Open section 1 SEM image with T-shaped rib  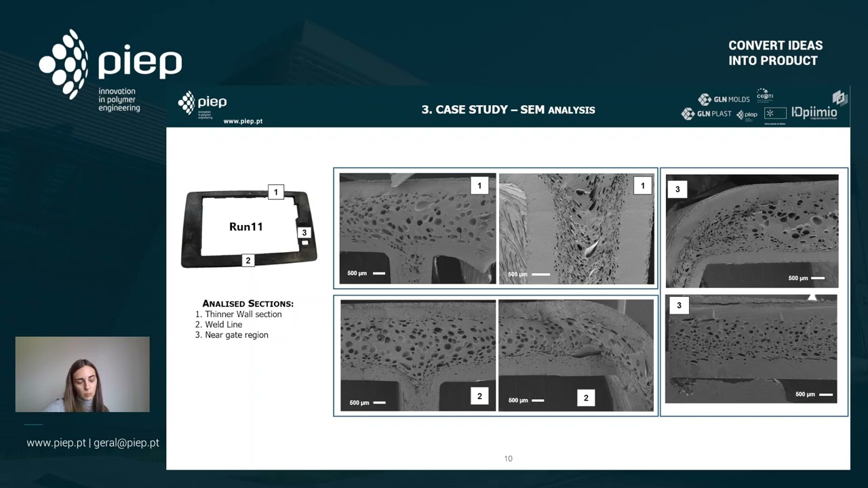[418, 228]
